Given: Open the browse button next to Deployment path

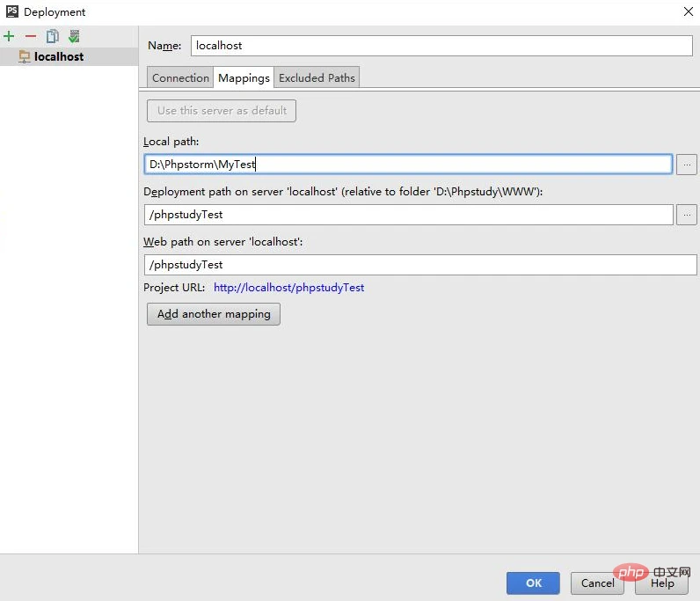Looking at the screenshot, I should pos(687,214).
